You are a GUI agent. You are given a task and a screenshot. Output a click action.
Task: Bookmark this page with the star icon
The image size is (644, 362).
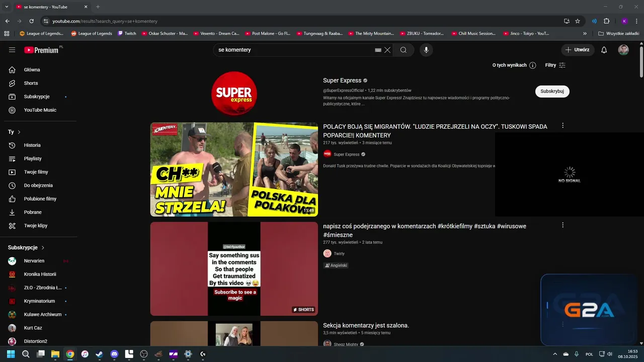tap(578, 21)
